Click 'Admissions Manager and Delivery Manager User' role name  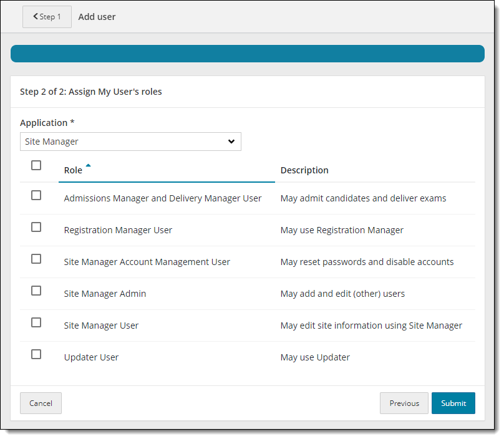pos(163,199)
